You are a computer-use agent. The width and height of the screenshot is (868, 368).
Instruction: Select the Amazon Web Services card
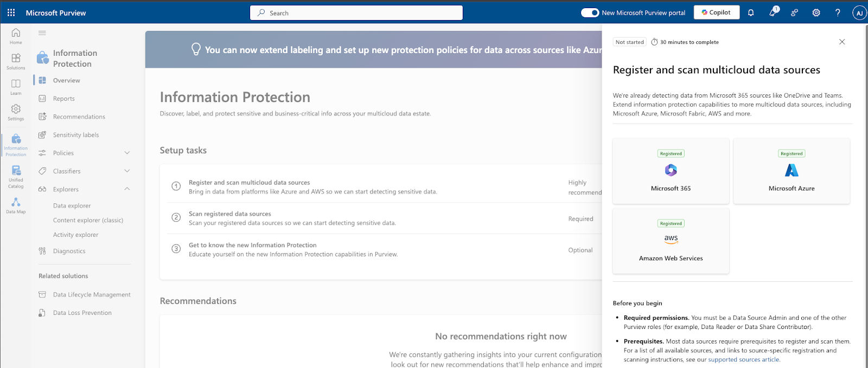(x=671, y=241)
